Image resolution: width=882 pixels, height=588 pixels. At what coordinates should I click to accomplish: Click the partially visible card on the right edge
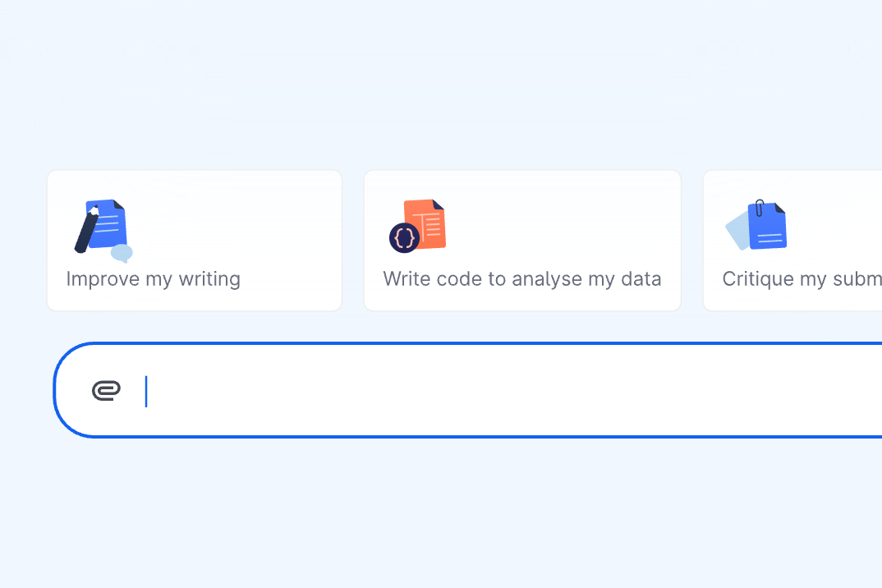[792, 241]
